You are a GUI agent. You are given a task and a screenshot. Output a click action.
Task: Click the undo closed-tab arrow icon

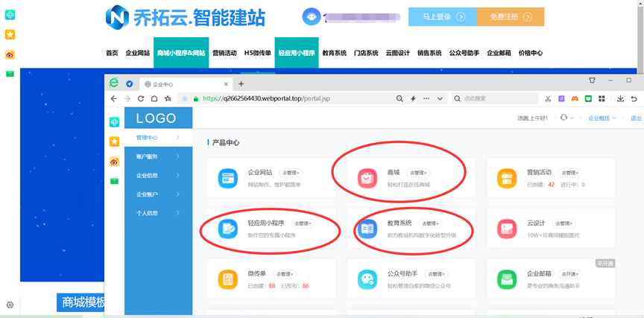(x=634, y=98)
